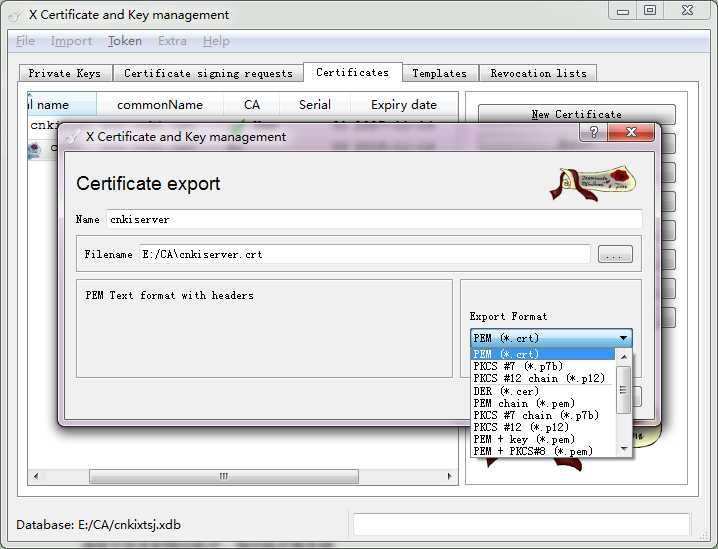Open the Revocation lists tab

point(538,73)
